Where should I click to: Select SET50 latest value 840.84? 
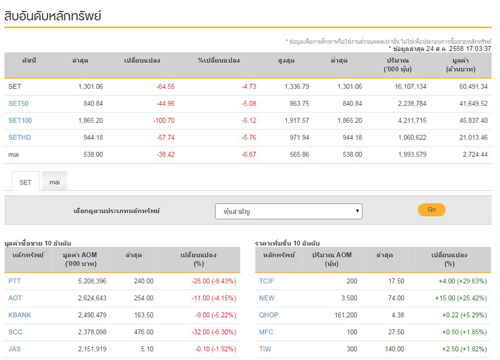point(93,104)
